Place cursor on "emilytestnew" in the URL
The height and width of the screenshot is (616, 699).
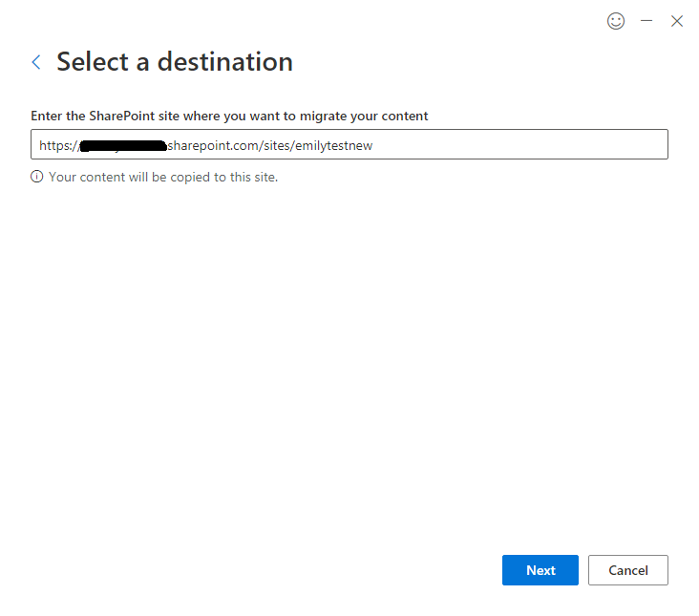pos(333,146)
